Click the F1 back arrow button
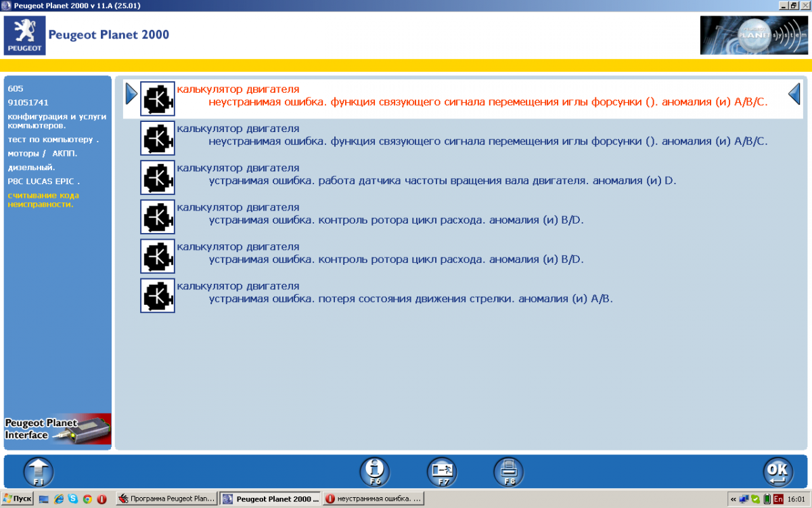This screenshot has width=812, height=508. (39, 471)
